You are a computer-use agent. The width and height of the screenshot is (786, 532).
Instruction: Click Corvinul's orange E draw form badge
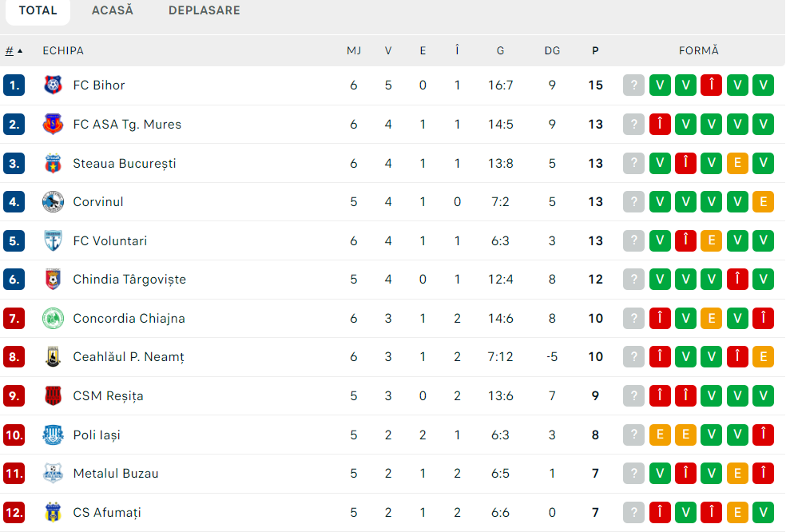(763, 202)
